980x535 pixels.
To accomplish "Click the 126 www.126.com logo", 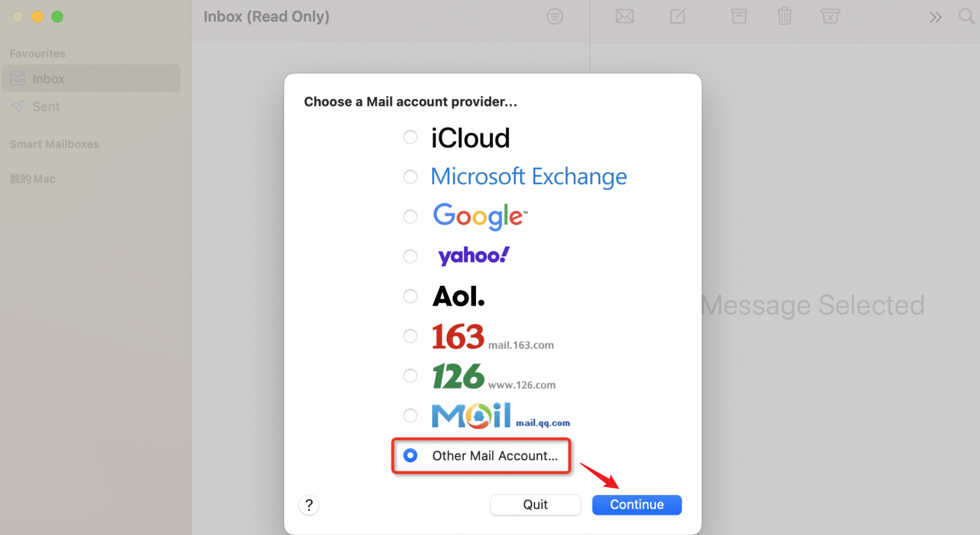I will [494, 377].
